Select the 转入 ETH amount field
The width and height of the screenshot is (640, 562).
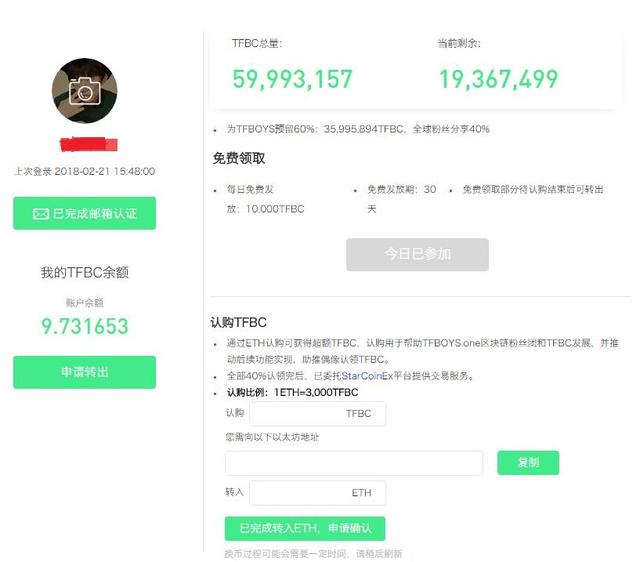(317, 493)
